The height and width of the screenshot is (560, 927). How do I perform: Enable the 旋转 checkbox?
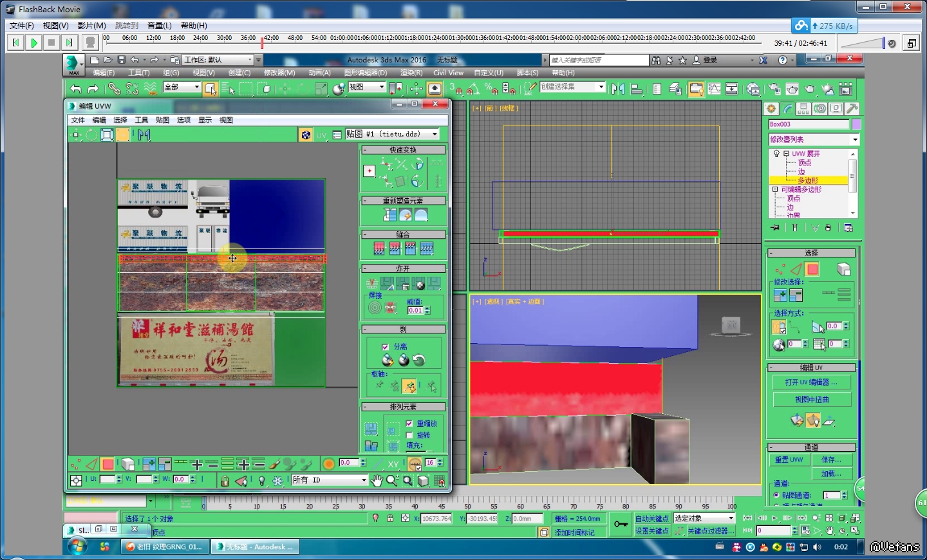tap(409, 435)
